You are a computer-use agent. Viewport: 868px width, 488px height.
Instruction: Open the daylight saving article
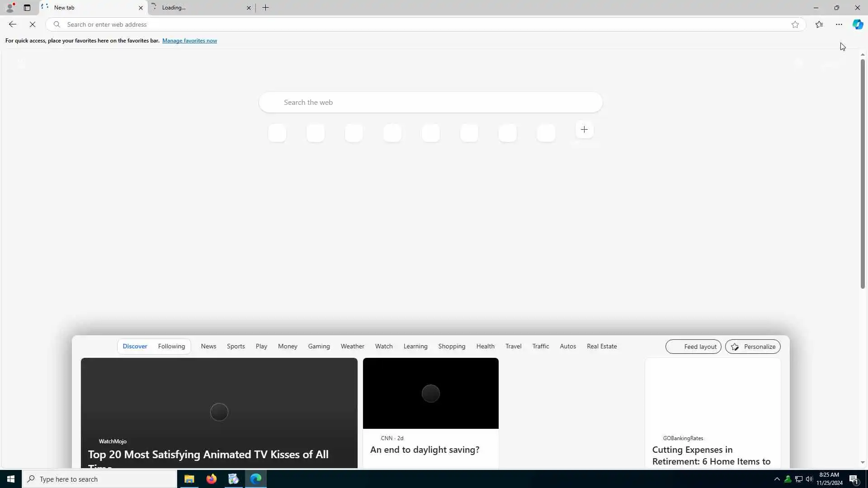pos(425,450)
